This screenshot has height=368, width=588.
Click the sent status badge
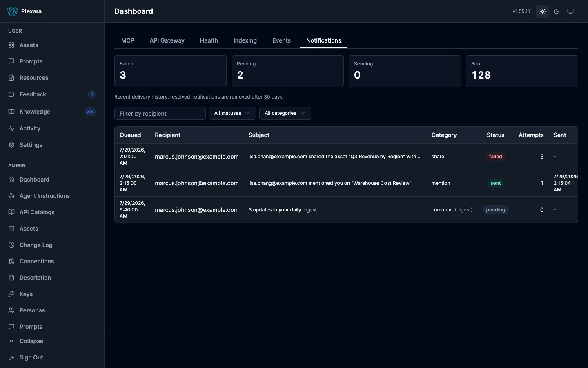495,183
